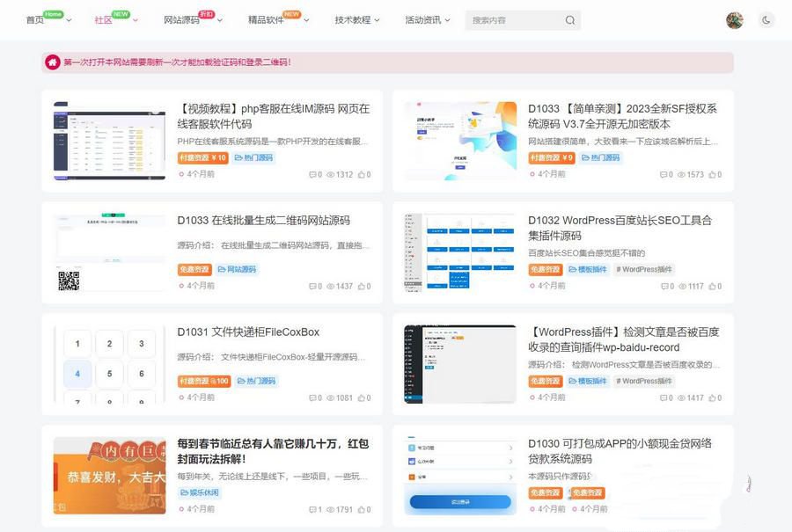Click the search magnifier icon
The image size is (792, 532).
[568, 19]
